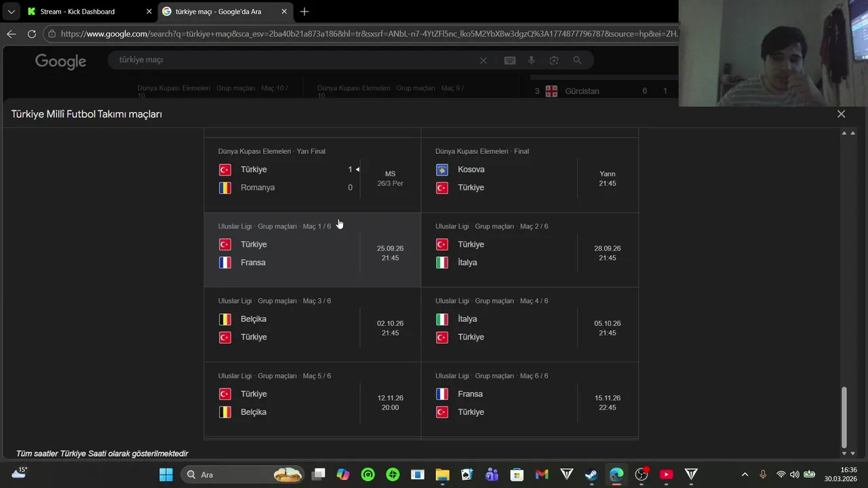Check battery status in system tray

click(809, 474)
